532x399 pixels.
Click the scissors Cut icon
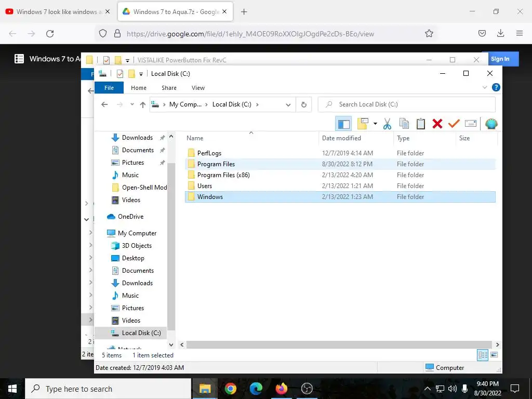[x=387, y=124]
